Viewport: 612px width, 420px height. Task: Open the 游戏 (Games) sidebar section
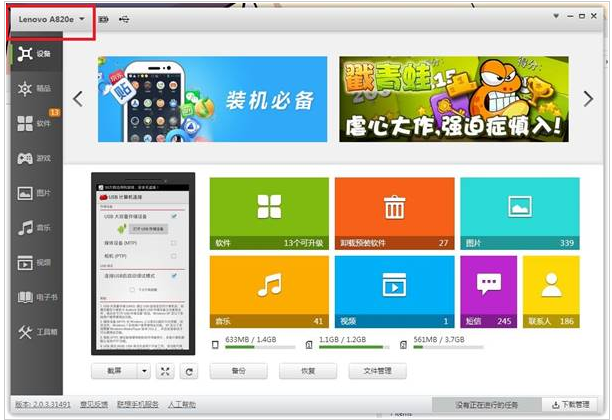coord(32,158)
